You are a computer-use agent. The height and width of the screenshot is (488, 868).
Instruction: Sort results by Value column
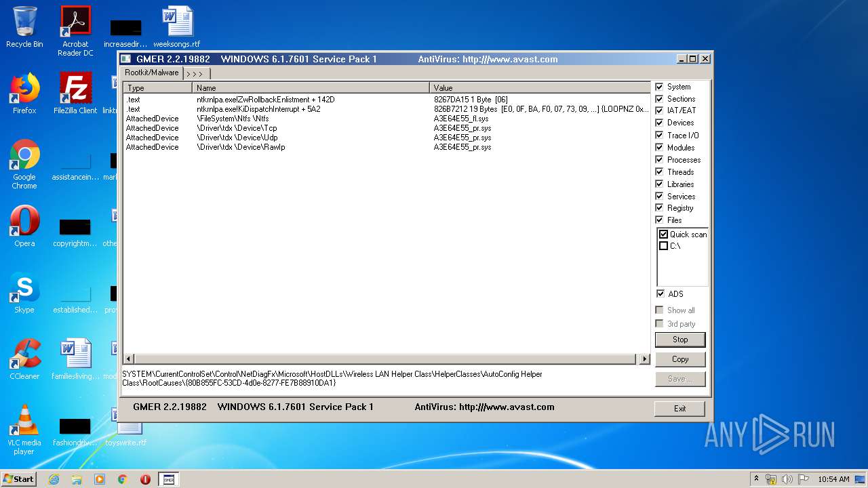[x=540, y=88]
